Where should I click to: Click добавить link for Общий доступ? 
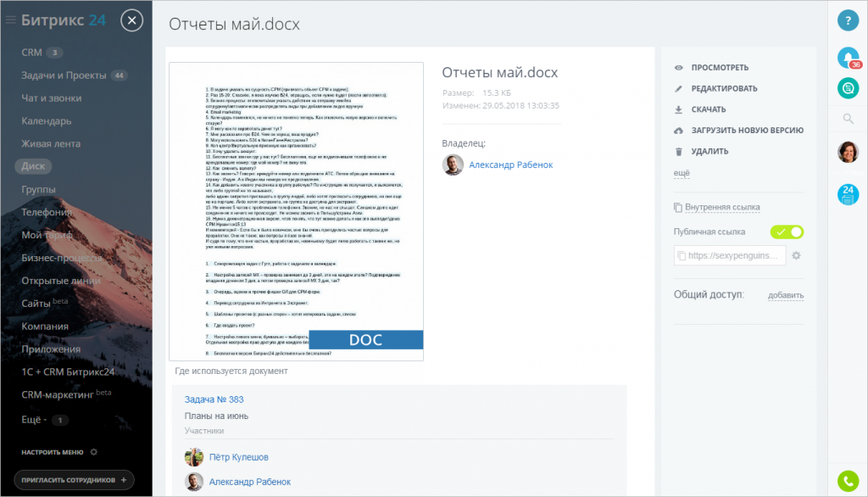point(786,295)
